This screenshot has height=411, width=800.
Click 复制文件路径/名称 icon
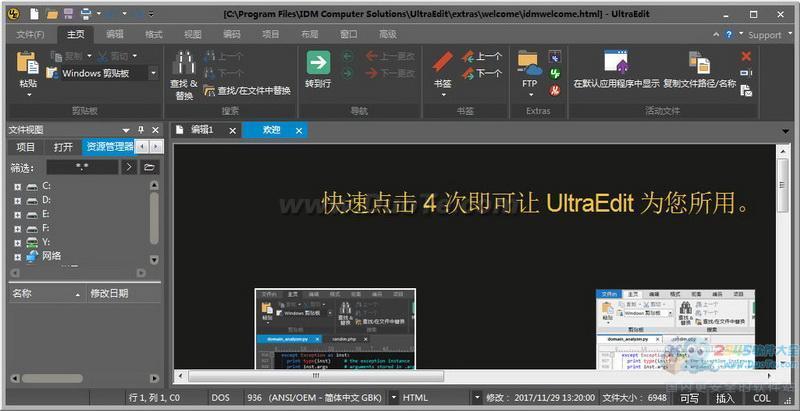[699, 62]
